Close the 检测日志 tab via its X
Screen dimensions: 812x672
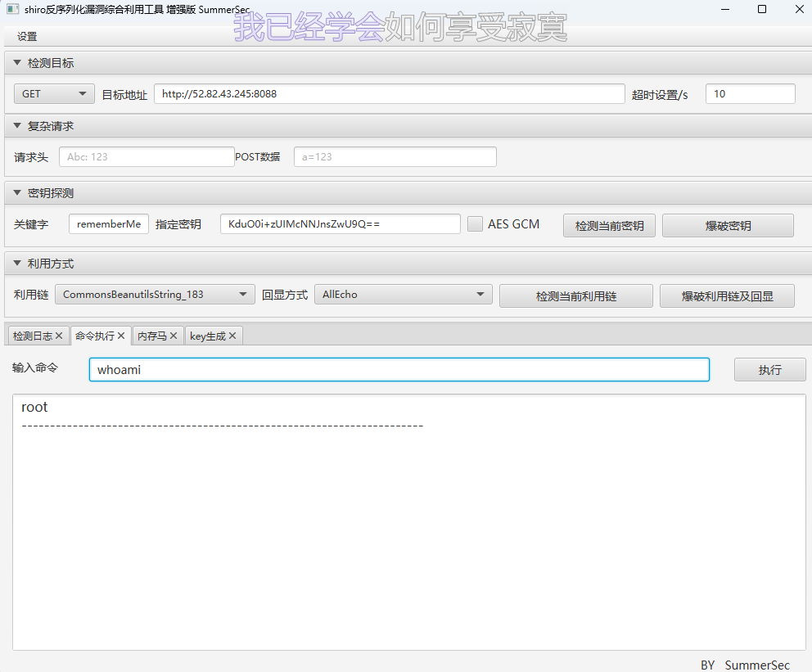pos(59,336)
